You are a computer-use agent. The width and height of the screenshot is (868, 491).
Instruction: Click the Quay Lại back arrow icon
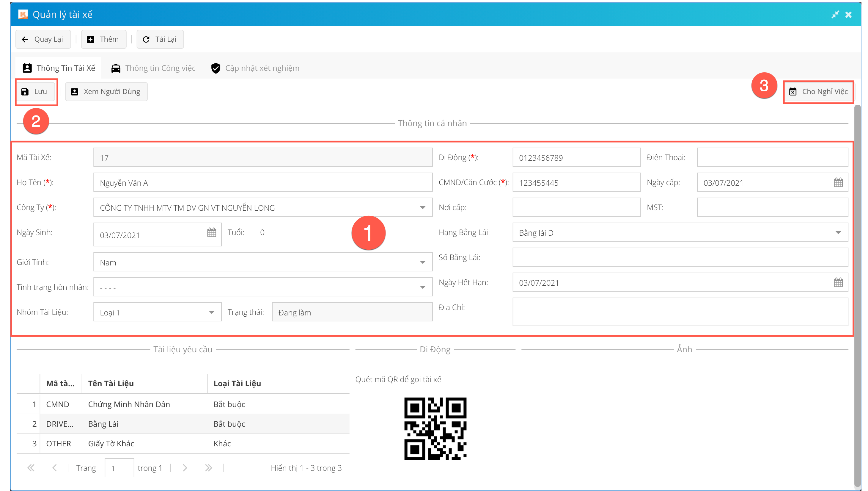click(25, 40)
